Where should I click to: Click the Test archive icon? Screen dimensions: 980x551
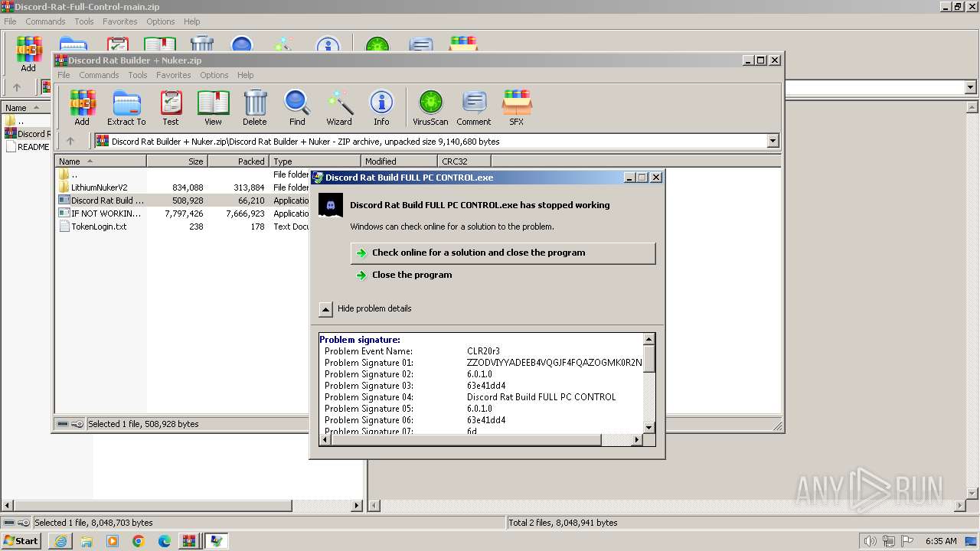click(170, 107)
